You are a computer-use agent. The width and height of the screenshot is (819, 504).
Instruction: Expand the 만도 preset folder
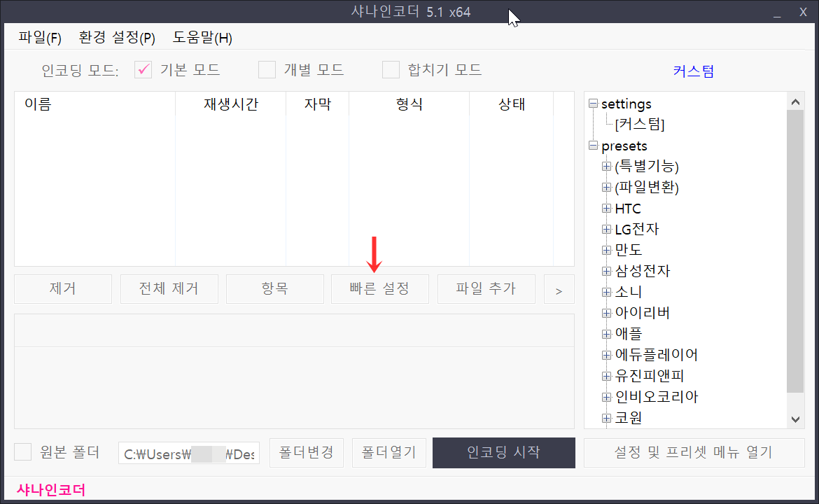click(x=606, y=250)
